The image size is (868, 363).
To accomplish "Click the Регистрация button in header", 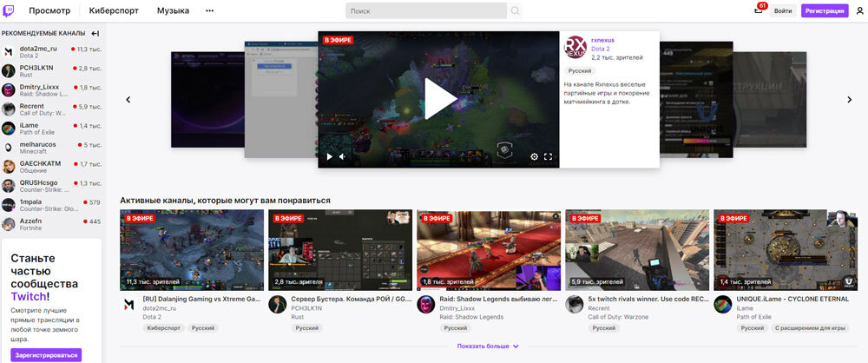I will click(825, 11).
